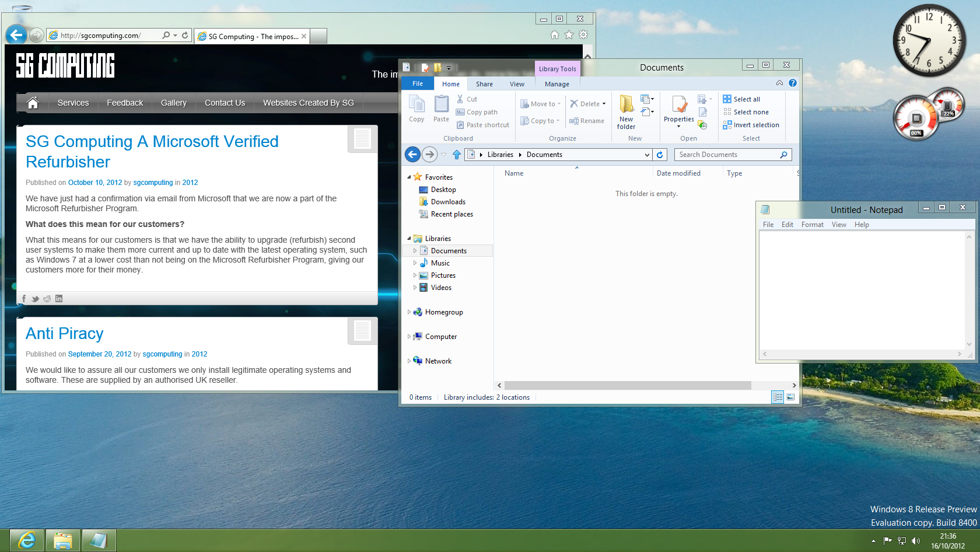
Task: Click the Copy icon in Explorer ribbon
Action: tap(416, 109)
